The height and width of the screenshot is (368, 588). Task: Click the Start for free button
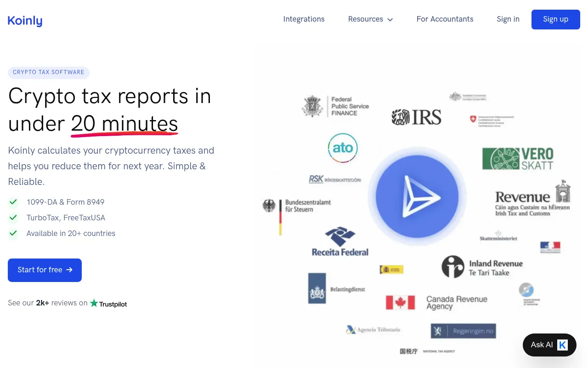[45, 270]
